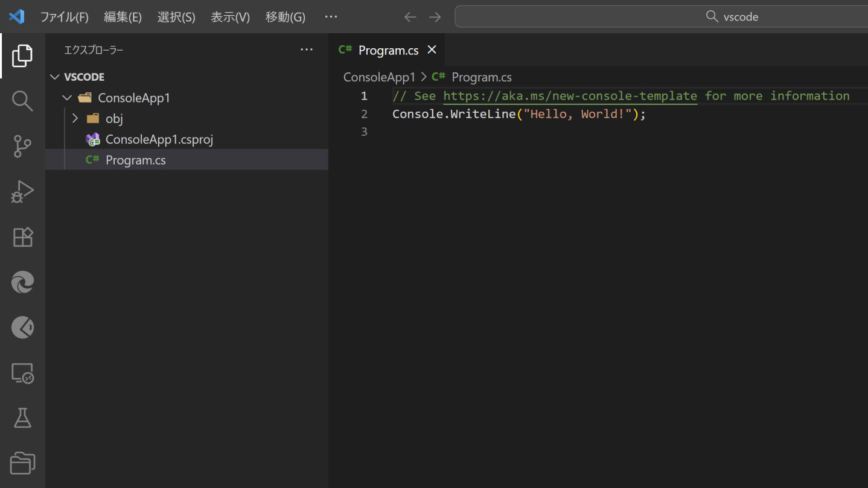The image size is (868, 488).
Task: Open the 表示 menu
Action: point(229,17)
